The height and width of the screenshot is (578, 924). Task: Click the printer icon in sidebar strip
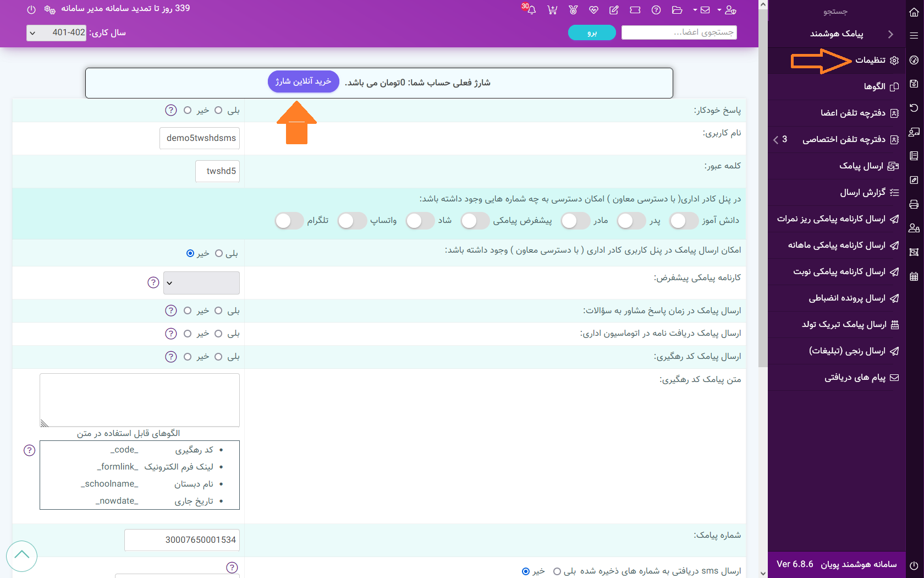coord(914,204)
